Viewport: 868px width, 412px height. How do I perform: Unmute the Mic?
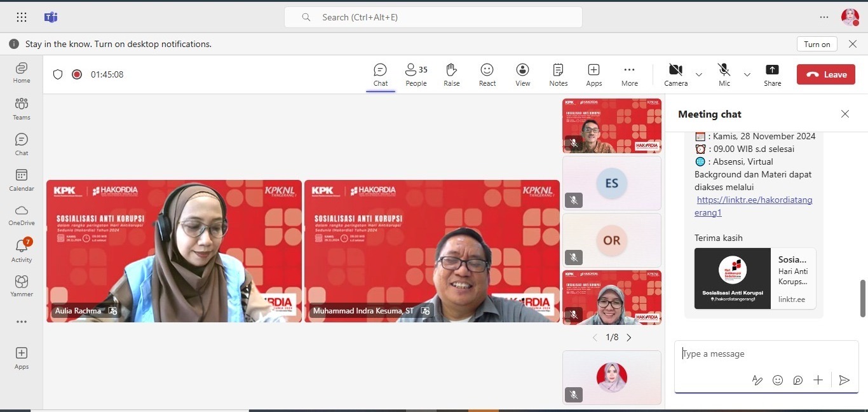click(724, 74)
